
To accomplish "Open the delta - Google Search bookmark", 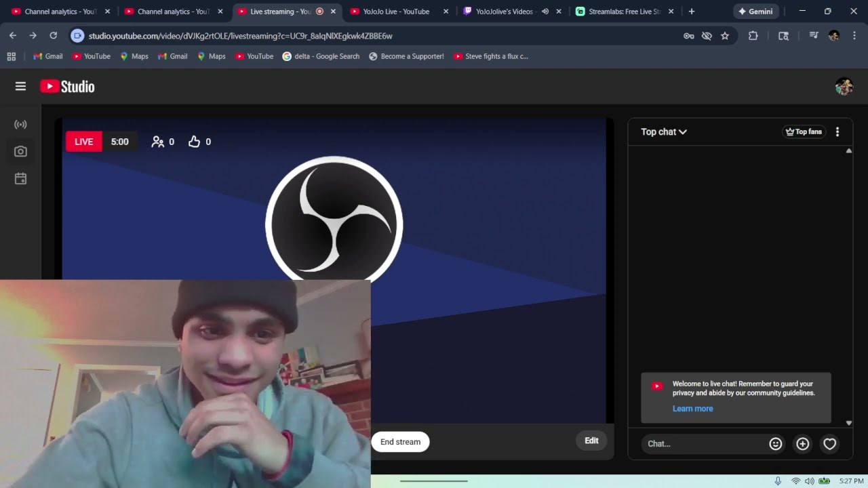I will tap(321, 56).
